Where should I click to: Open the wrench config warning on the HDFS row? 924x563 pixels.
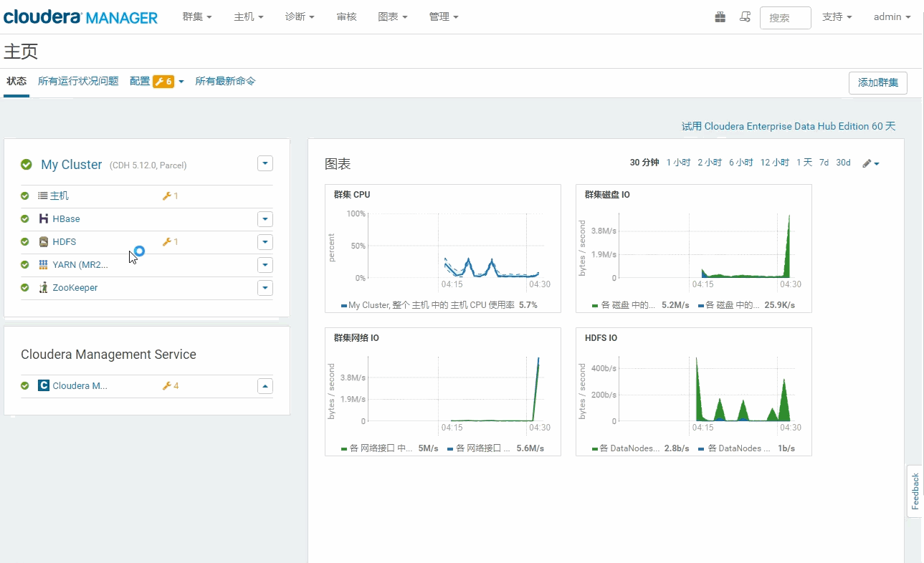(x=171, y=241)
